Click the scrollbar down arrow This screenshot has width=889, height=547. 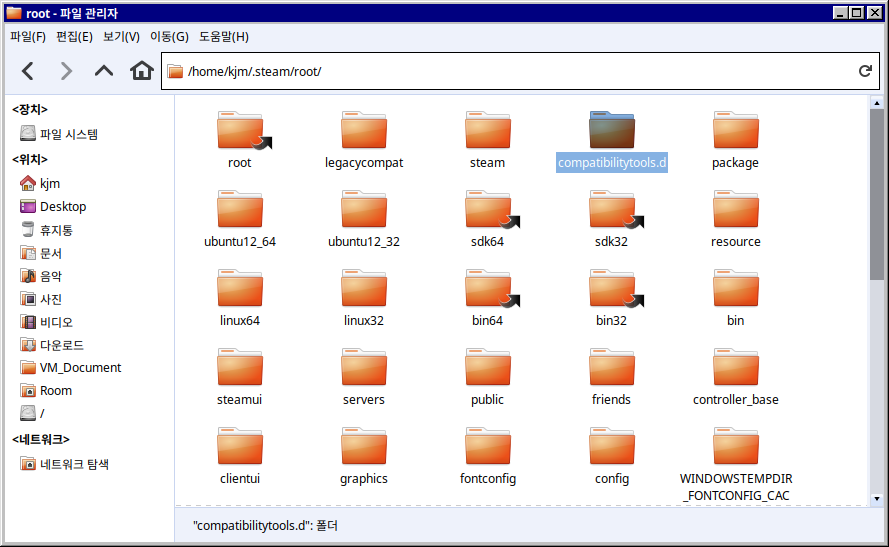pos(877,499)
